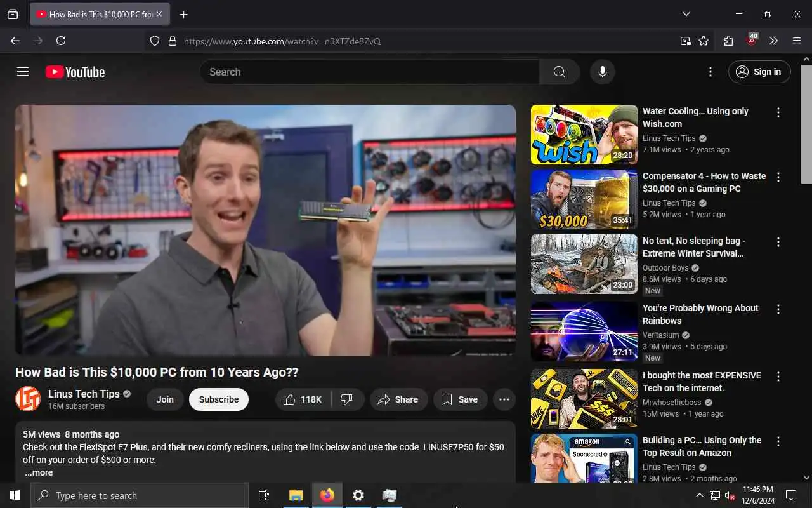Image resolution: width=812 pixels, height=508 pixels.
Task: Show more toolbar tools with the chevron
Action: pos(773,41)
